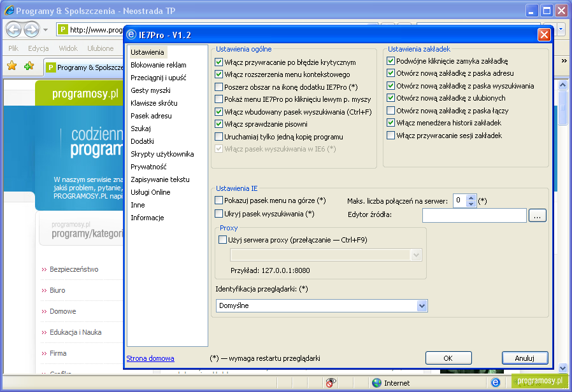Uncheck 'Otwórz nową zakładkę z paska wyszukiwania'

tap(390, 86)
